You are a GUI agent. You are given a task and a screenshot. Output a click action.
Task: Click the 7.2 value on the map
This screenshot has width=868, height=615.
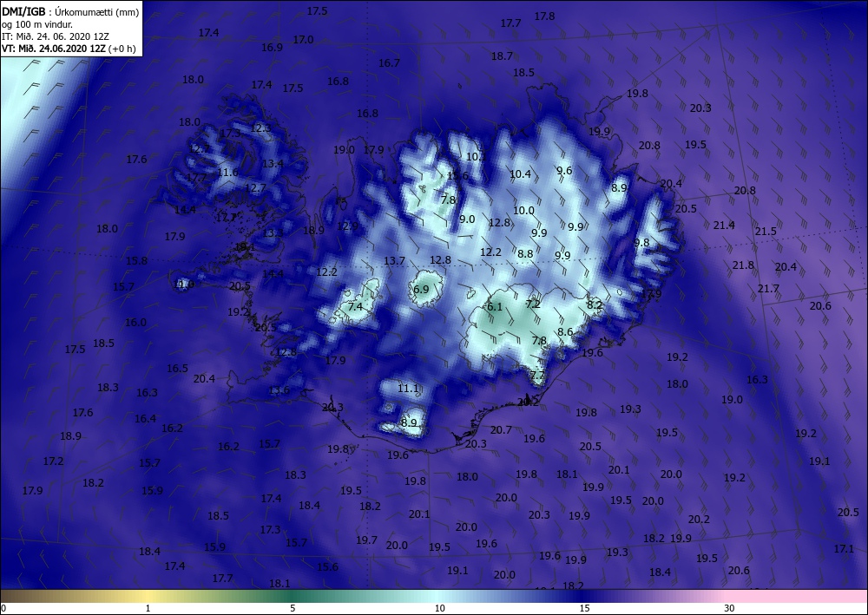(x=533, y=304)
